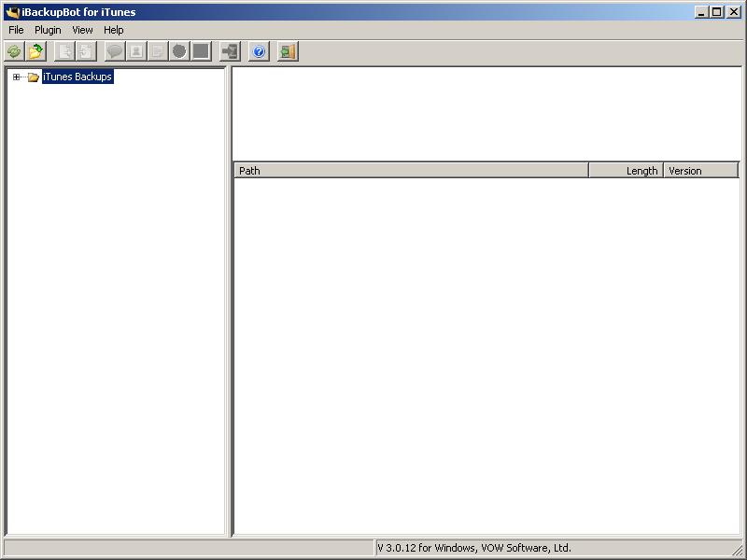The width and height of the screenshot is (747, 560).
Task: Click the version text in the status bar
Action: 474,548
